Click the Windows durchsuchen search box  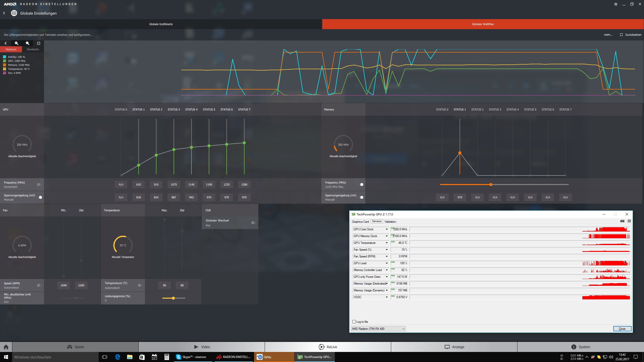tap(55, 357)
